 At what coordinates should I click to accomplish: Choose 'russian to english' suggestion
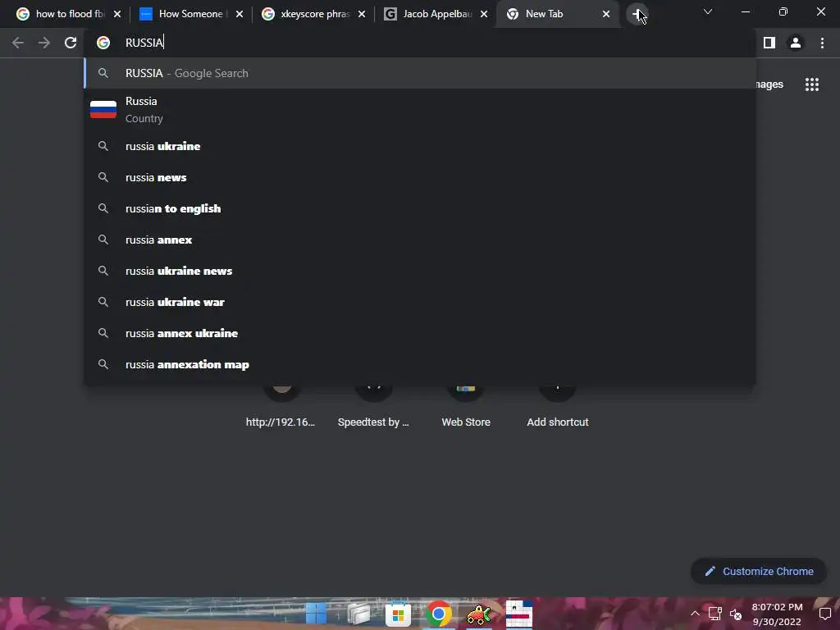tap(421, 208)
